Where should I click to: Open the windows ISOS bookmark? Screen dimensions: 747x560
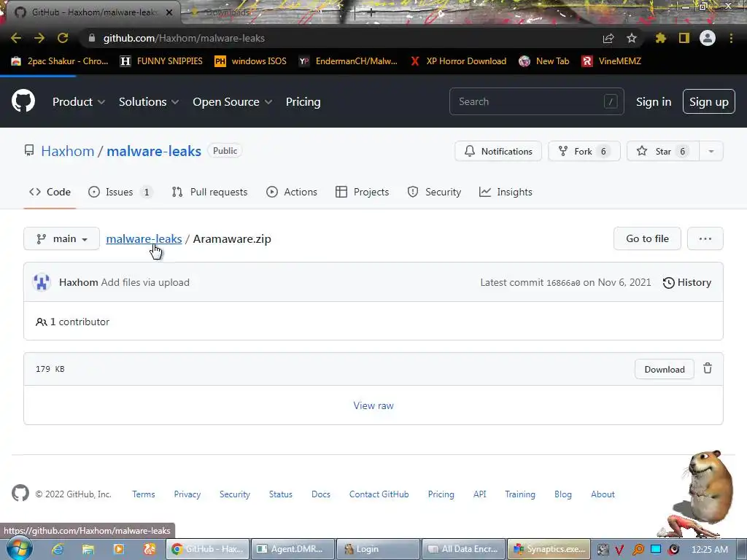click(x=251, y=61)
